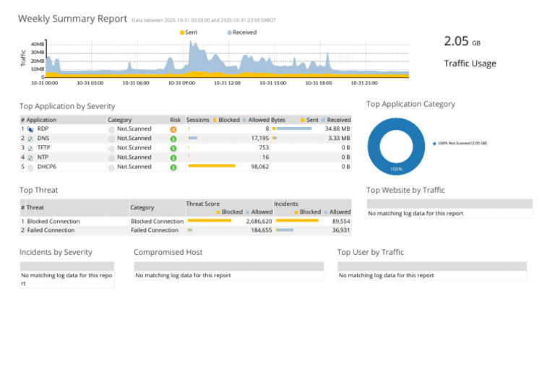Click Blocked Connection in the Threat column
Viewport: 555px width, 392px height.
(53, 222)
